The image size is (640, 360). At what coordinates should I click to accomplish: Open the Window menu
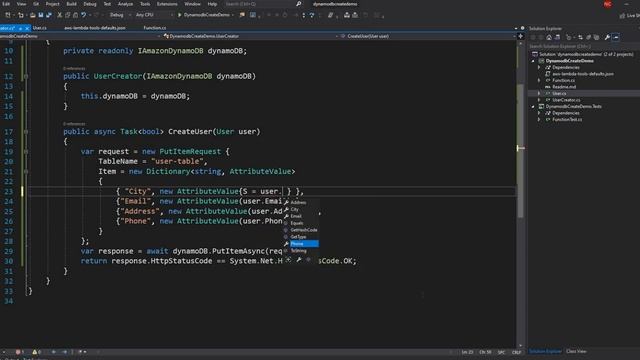(192, 4)
